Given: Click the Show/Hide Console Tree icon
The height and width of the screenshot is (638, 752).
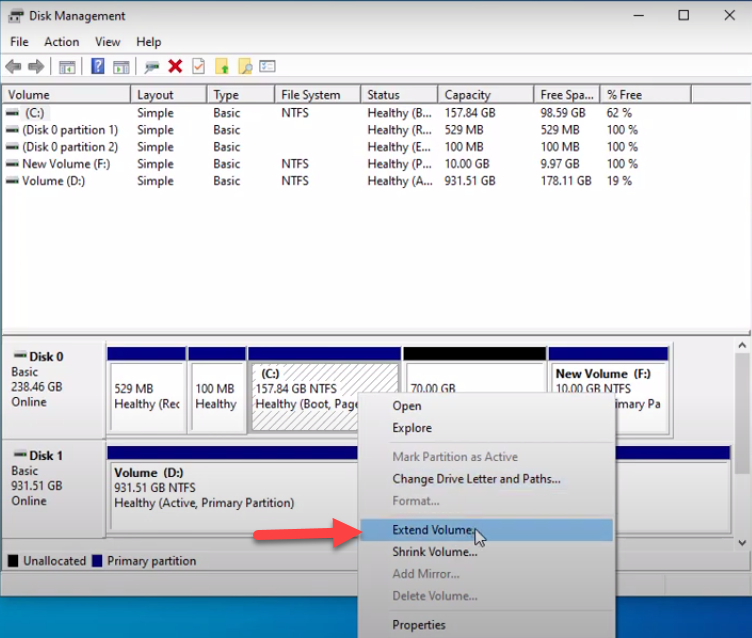Looking at the screenshot, I should (67, 67).
